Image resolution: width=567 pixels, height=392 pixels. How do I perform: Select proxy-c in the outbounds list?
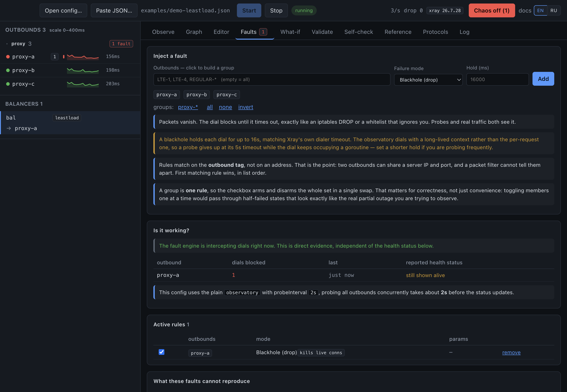(70, 84)
